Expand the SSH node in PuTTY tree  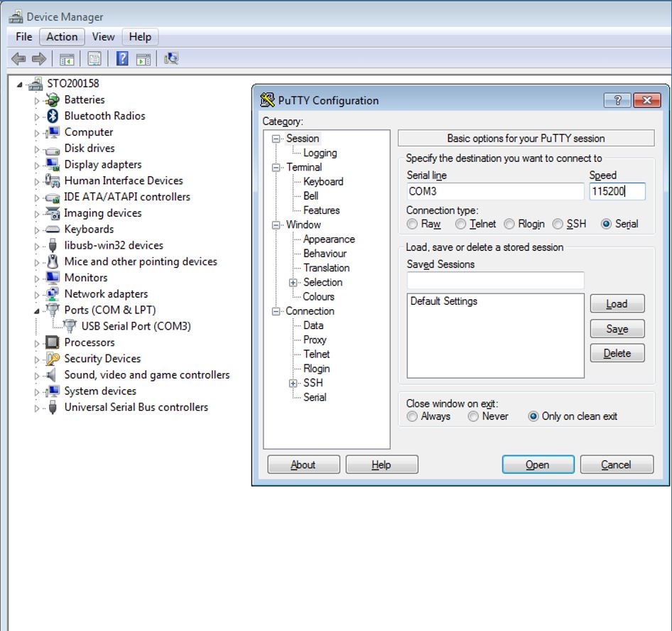(293, 383)
